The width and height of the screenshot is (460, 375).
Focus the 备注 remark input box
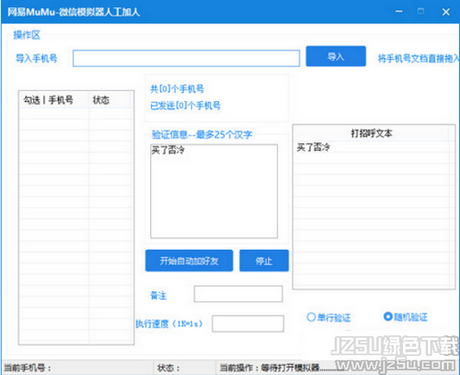(x=238, y=294)
